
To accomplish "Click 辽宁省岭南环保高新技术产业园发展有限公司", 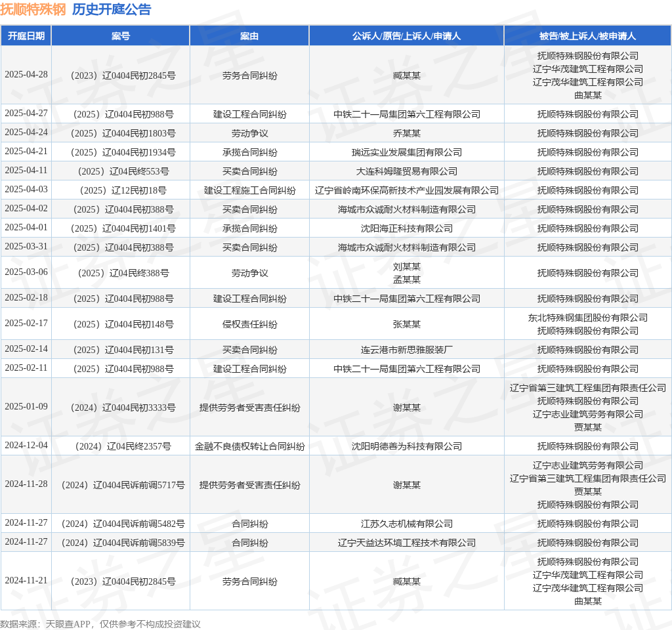I will tap(407, 190).
